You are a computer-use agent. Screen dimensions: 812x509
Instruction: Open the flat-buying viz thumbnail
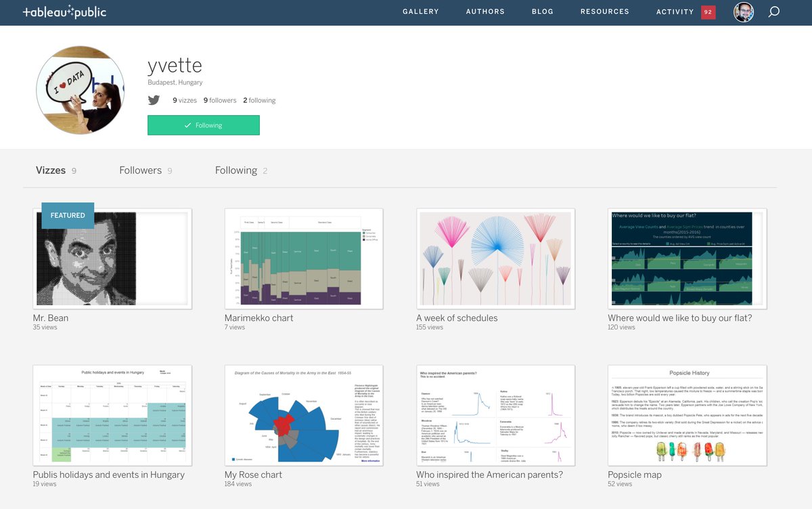(687, 259)
